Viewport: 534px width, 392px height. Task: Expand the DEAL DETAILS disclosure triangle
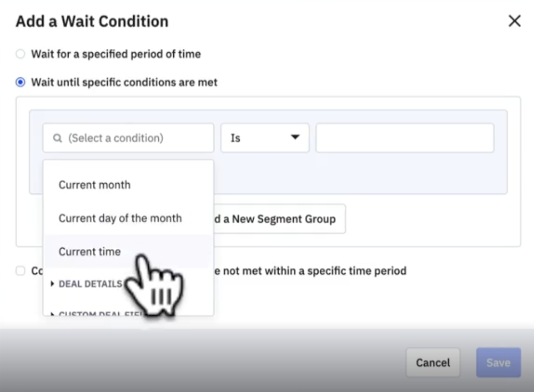(52, 284)
